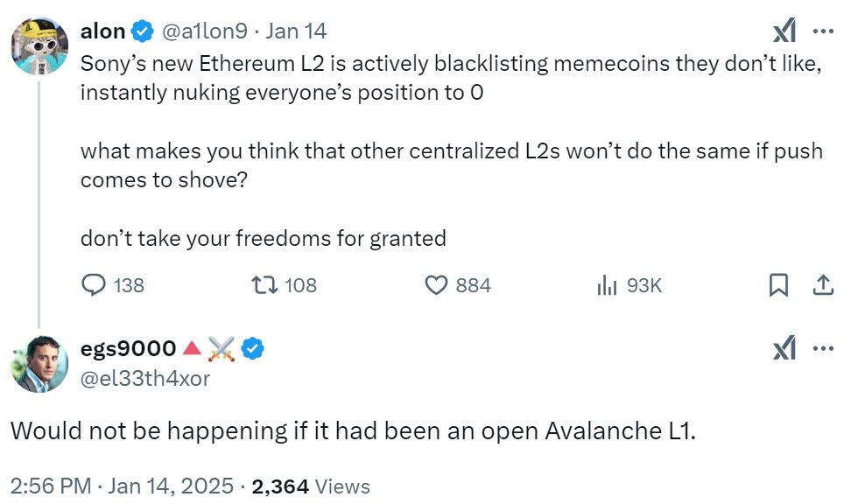Viewport: 851px width, 504px height.
Task: Open the Jan 14 timestamp link
Action: click(298, 31)
